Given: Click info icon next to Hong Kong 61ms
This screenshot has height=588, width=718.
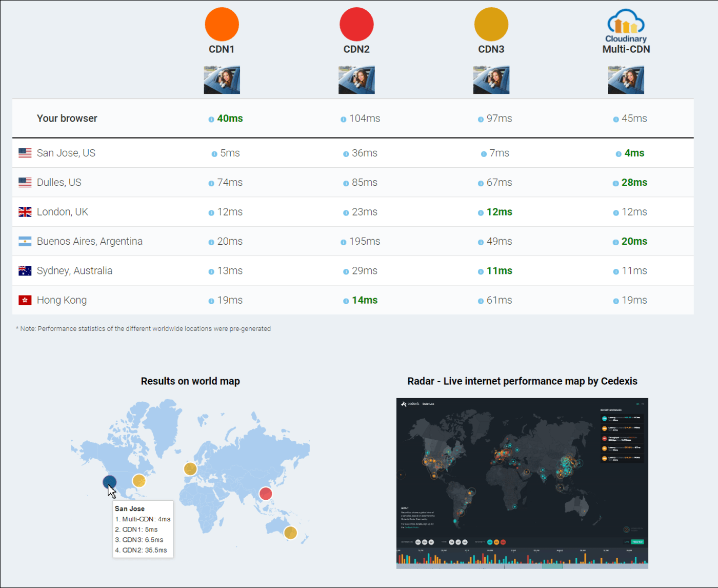Looking at the screenshot, I should tap(481, 301).
